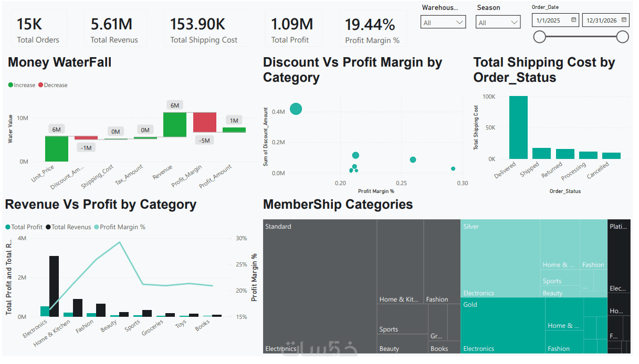Select the Total Profit legend marker
This screenshot has width=639, height=364.
pos(8,227)
